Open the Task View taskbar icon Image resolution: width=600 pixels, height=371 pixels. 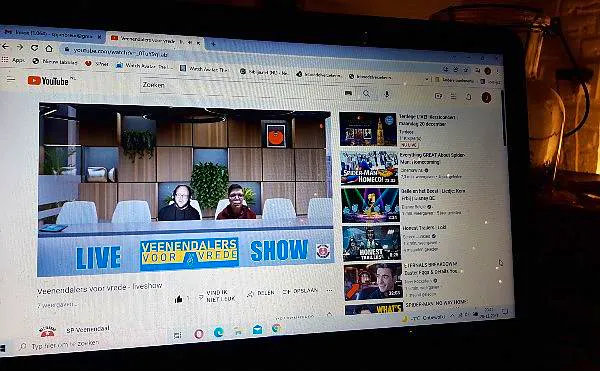177,335
